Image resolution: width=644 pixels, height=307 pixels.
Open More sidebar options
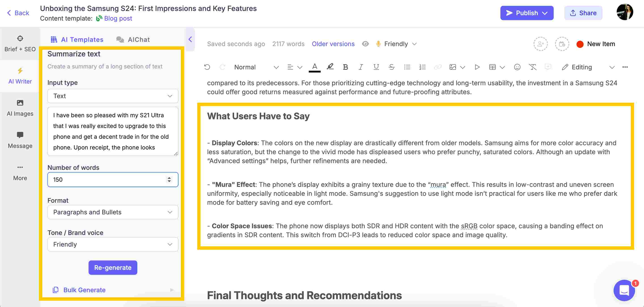coord(20,173)
